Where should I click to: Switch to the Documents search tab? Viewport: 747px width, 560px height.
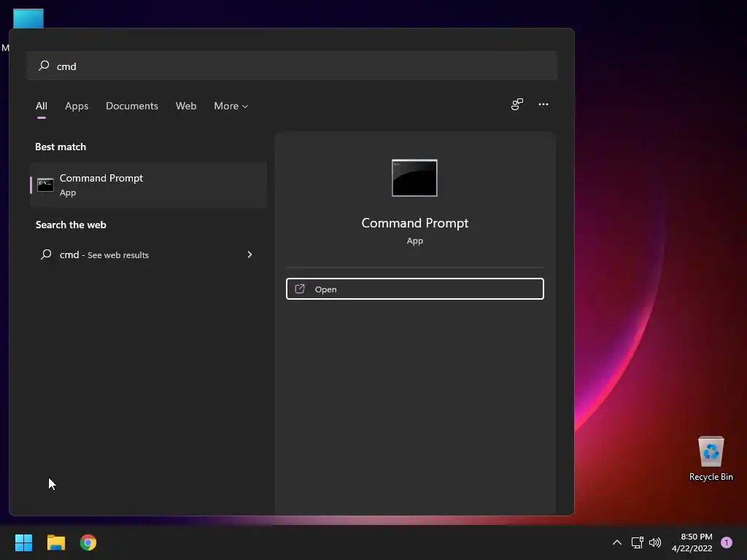132,106
